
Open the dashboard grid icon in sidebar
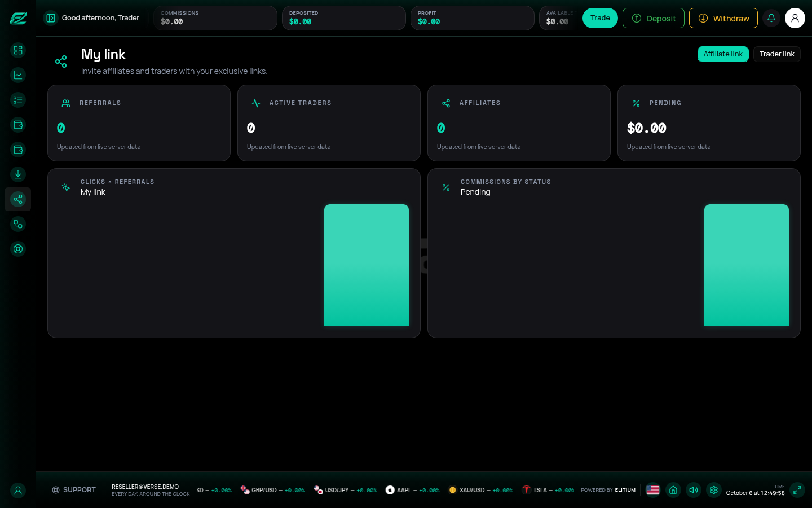[x=18, y=50]
